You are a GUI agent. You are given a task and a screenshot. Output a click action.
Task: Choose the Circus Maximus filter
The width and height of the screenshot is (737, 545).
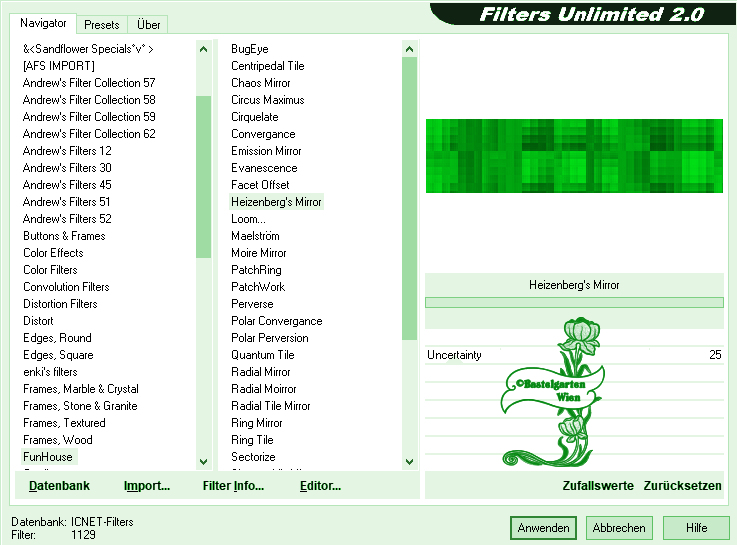267,100
